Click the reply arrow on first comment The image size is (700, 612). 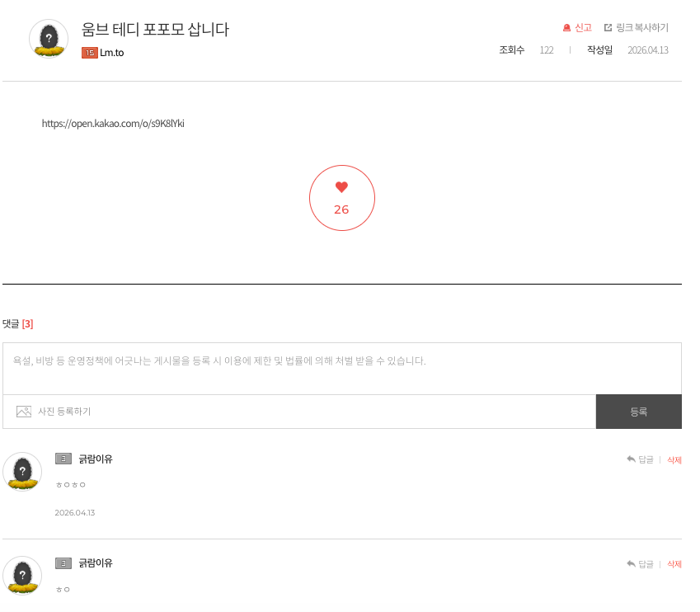(631, 459)
